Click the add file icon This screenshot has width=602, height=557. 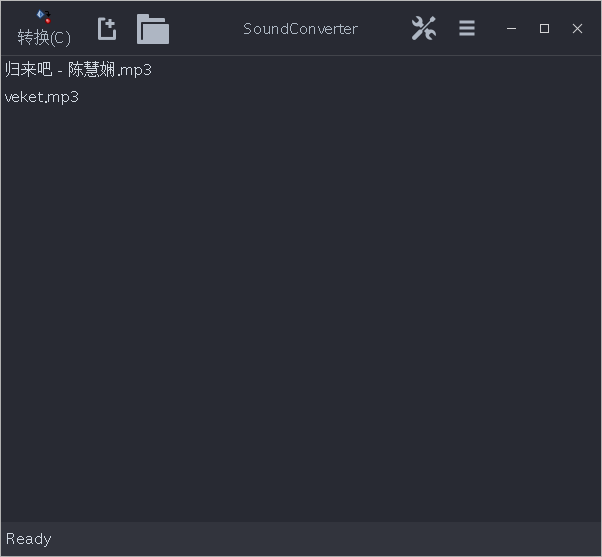[107, 29]
